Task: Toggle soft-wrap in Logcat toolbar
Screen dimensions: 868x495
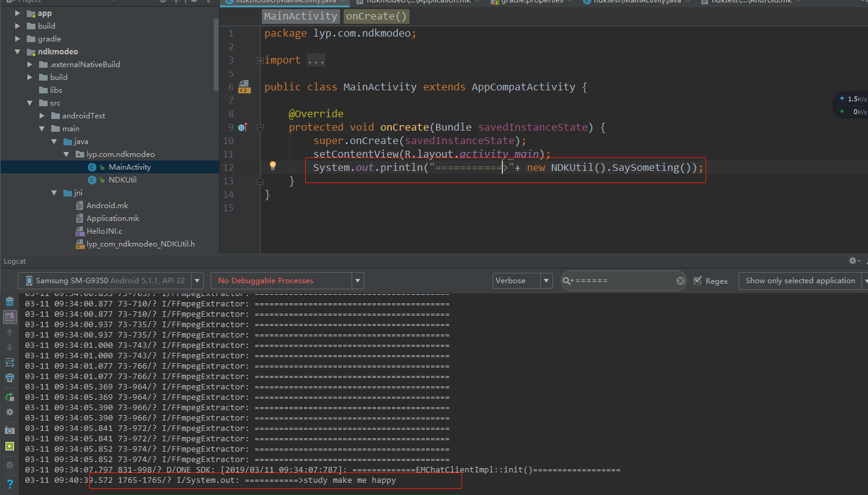Action: [x=10, y=363]
